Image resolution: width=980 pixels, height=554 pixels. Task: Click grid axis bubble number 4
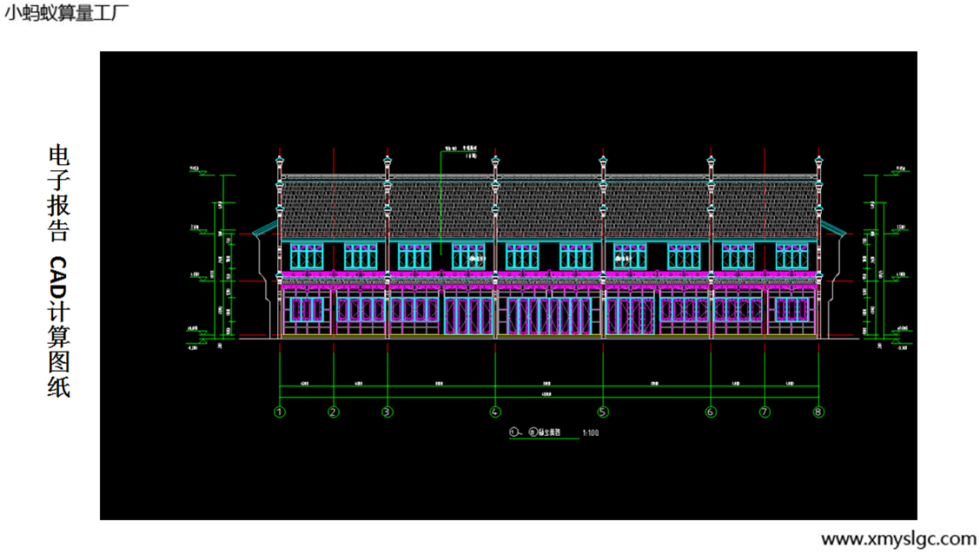pos(494,412)
